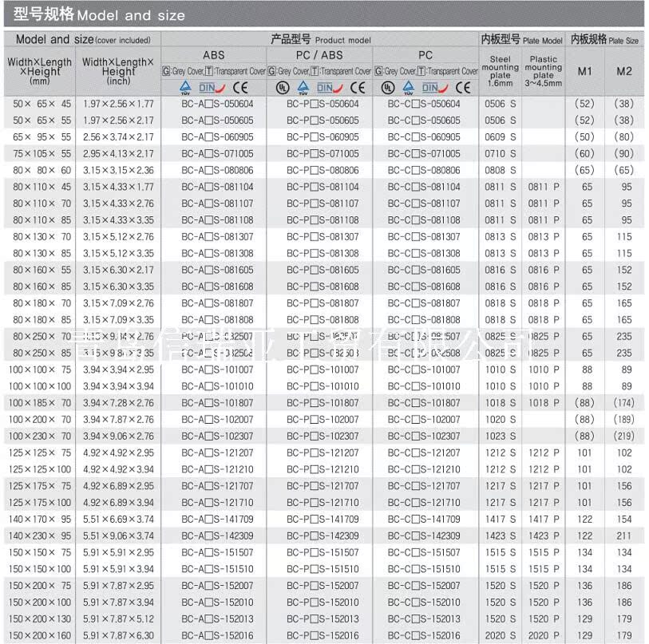Select model BC-C□S-151507
Screen dimensions: 649x644
424,552
